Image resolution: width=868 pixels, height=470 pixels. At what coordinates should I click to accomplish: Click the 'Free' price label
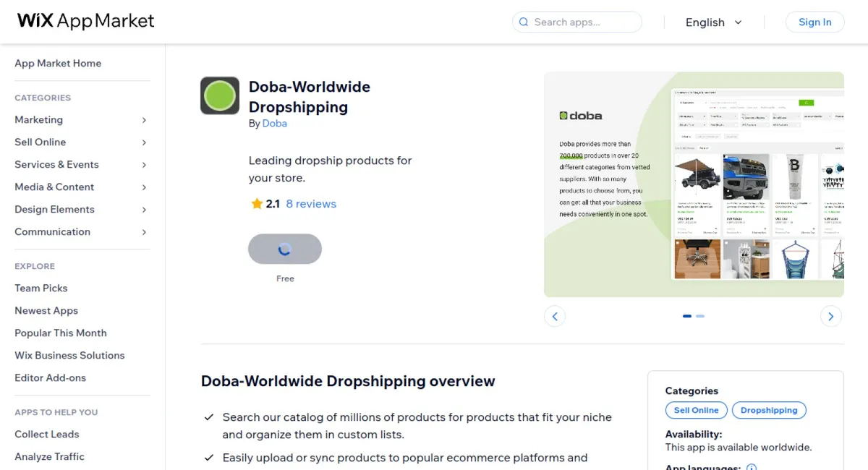(285, 278)
